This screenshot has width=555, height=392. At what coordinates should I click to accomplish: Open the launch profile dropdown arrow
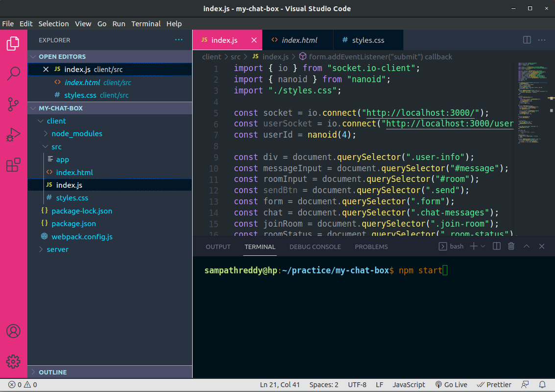(x=483, y=246)
